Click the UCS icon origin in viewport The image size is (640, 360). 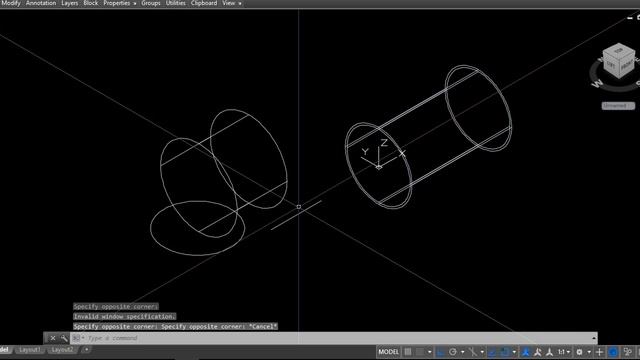click(x=379, y=167)
